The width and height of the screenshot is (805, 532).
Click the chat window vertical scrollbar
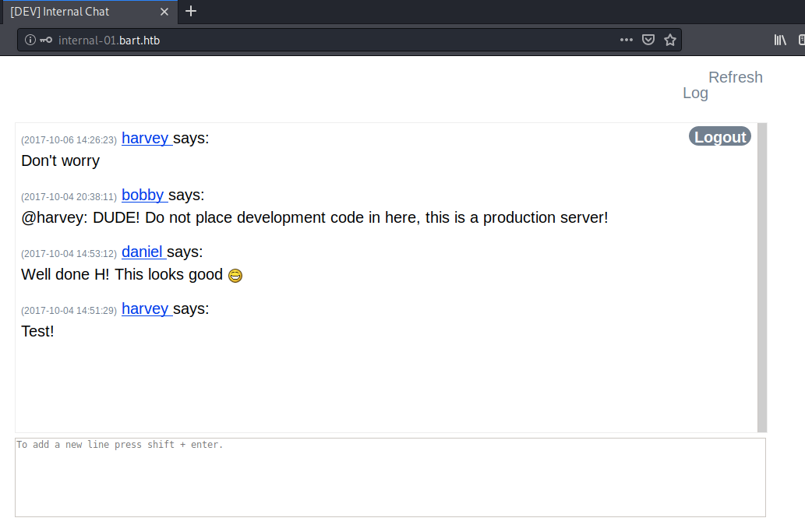[x=762, y=277]
